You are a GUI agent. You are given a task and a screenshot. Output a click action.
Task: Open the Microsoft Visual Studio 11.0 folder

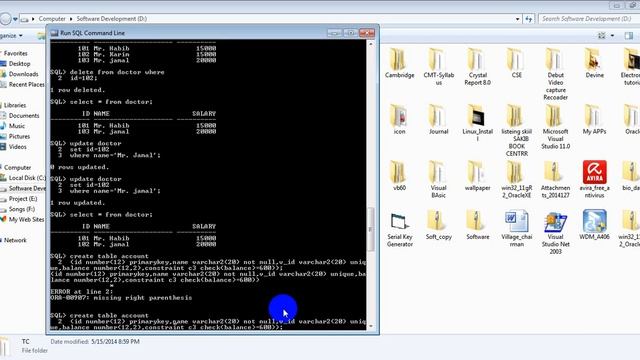pyautogui.click(x=556, y=127)
